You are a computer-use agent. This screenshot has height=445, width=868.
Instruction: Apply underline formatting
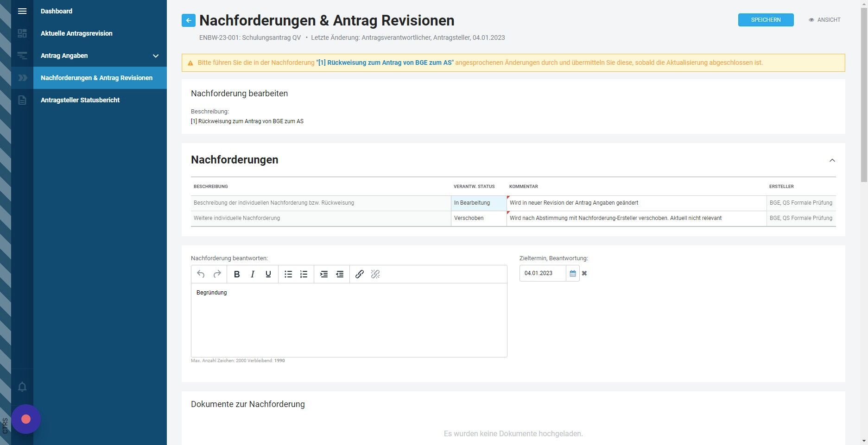[268, 274]
